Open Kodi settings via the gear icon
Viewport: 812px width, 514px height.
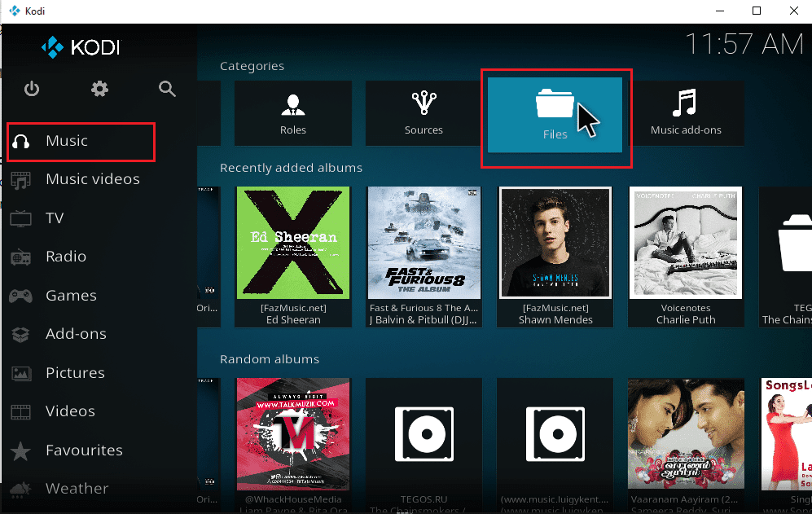point(99,90)
